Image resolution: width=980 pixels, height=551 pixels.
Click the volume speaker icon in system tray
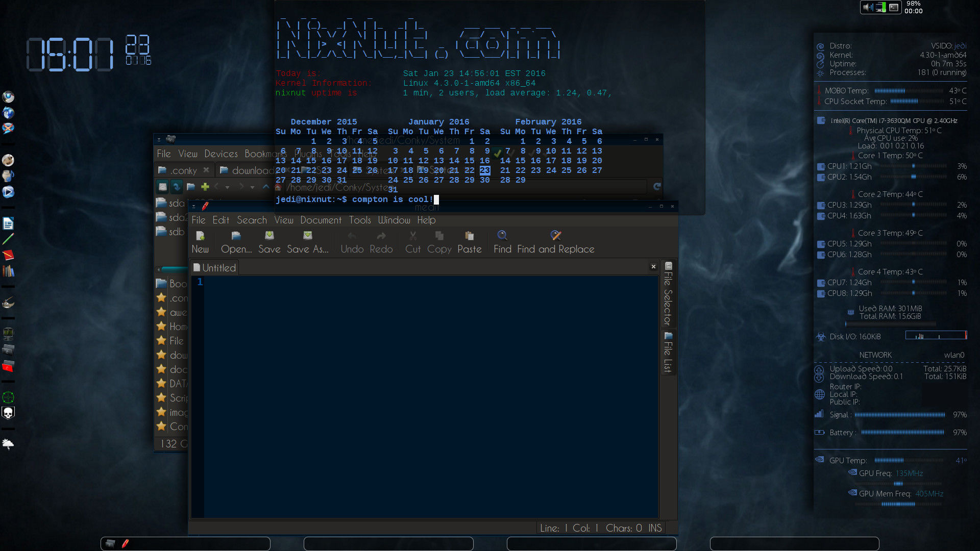(x=868, y=7)
